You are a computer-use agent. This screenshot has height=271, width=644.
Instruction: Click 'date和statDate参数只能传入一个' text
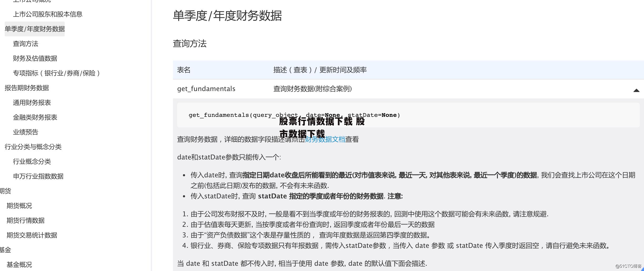(x=229, y=157)
